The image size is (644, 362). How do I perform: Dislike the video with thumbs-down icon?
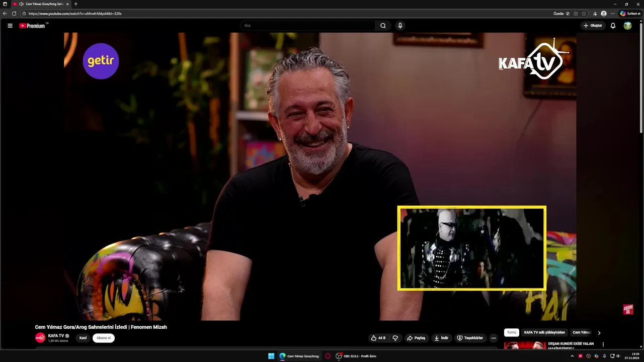point(395,338)
